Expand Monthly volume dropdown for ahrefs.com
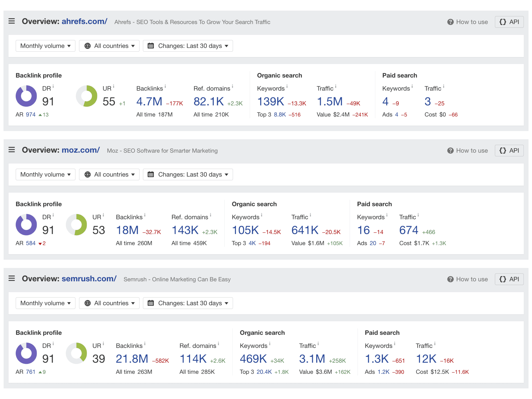This screenshot has height=399, width=532. [45, 46]
